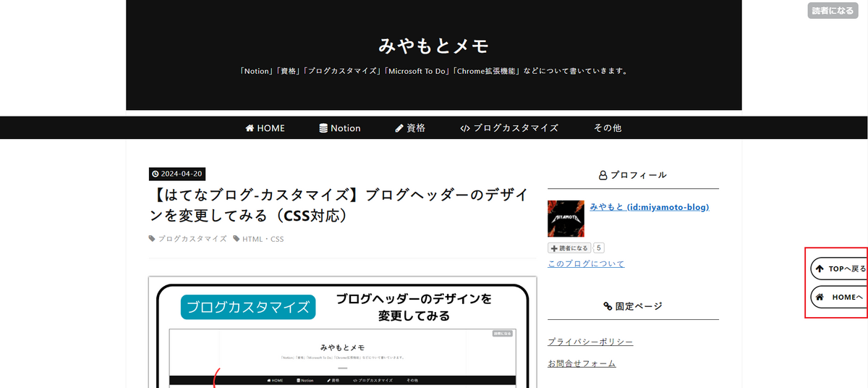868x388 pixels.
Task: Click the subscriber count 5 badge
Action: pyautogui.click(x=599, y=248)
